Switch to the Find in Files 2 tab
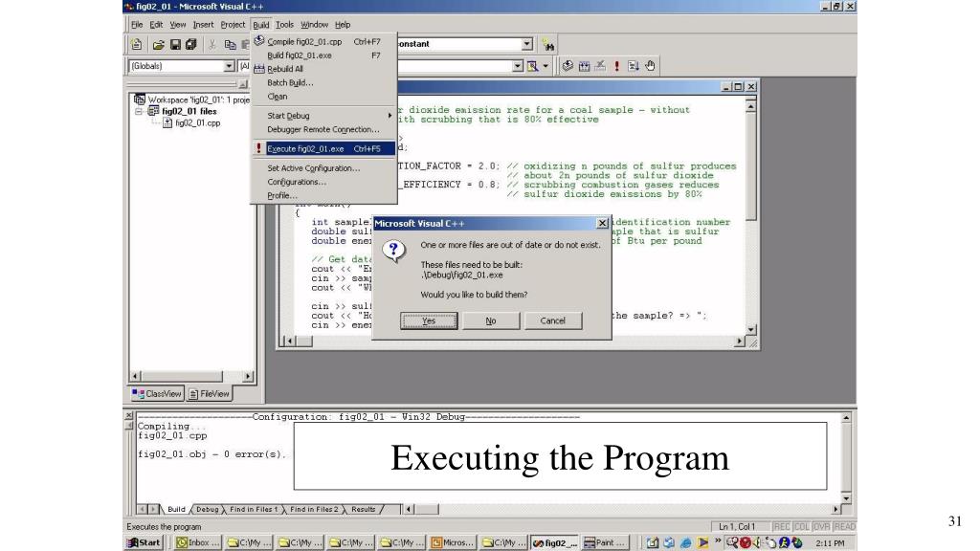 click(314, 509)
